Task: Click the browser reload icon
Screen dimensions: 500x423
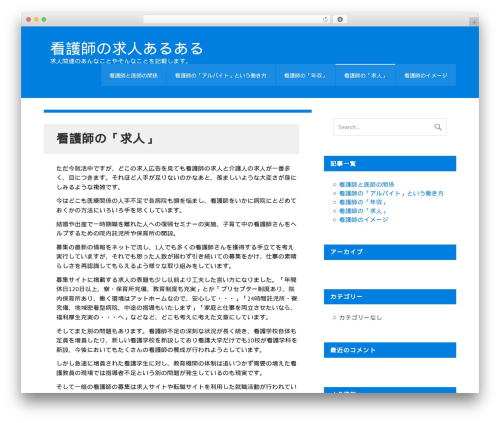Action: [325, 19]
